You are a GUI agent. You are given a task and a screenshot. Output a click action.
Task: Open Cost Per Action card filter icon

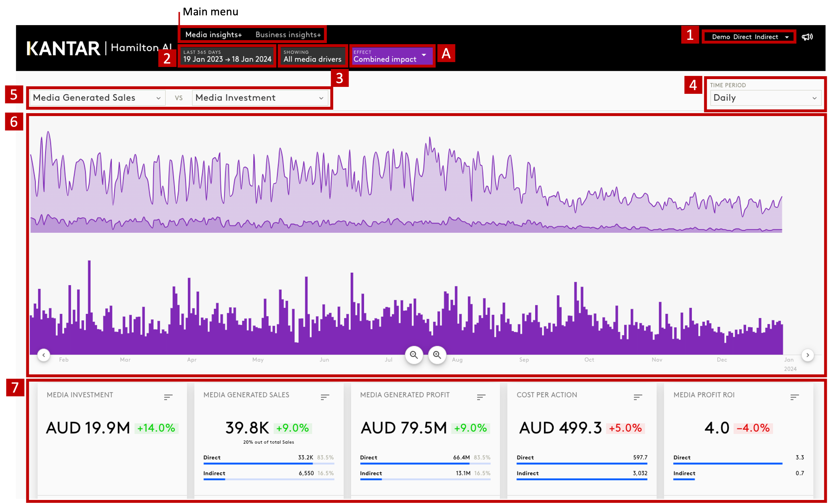point(638,397)
